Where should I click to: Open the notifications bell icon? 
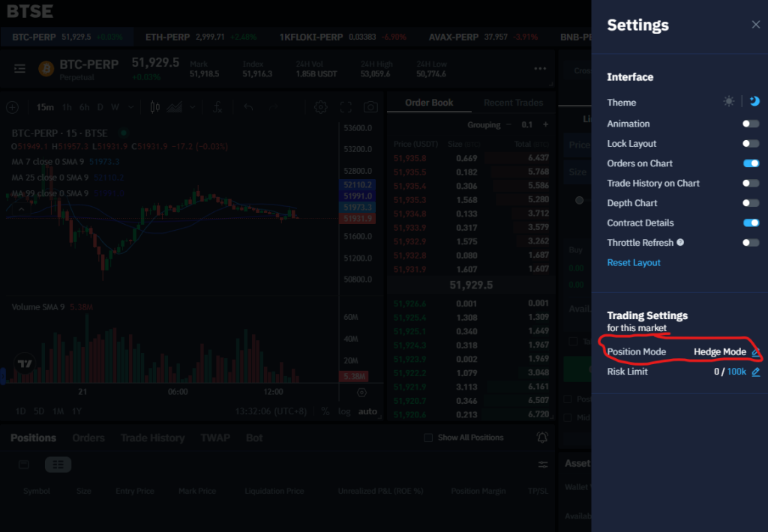(541, 438)
